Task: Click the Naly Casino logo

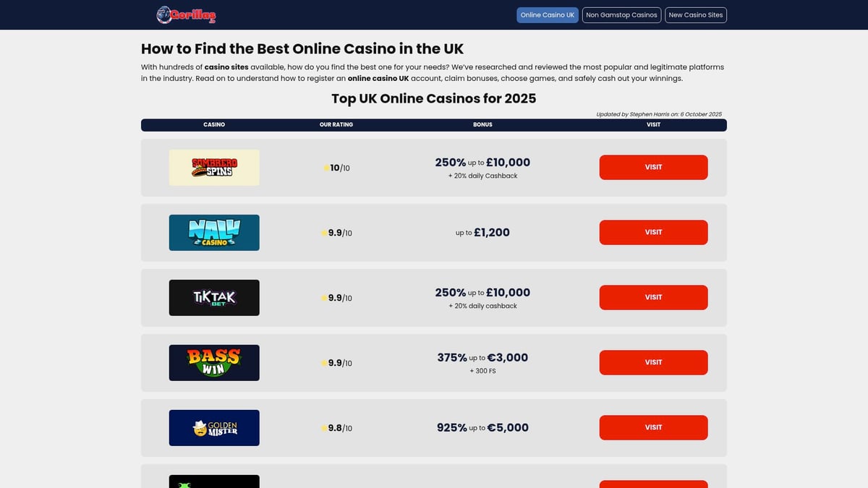Action: pyautogui.click(x=214, y=233)
